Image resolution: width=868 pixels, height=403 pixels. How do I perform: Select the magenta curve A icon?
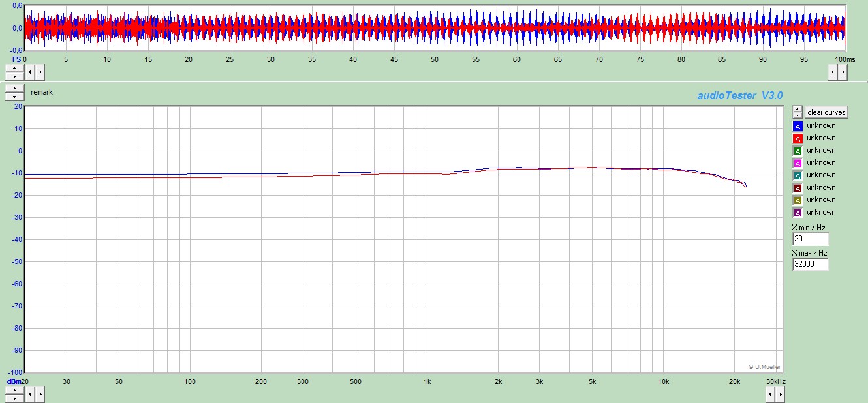[x=798, y=163]
